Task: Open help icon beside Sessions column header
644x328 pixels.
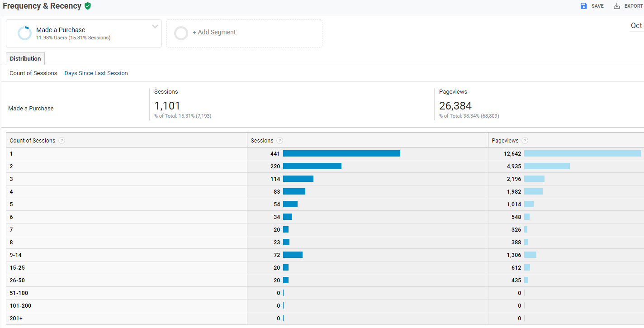Action: 280,141
